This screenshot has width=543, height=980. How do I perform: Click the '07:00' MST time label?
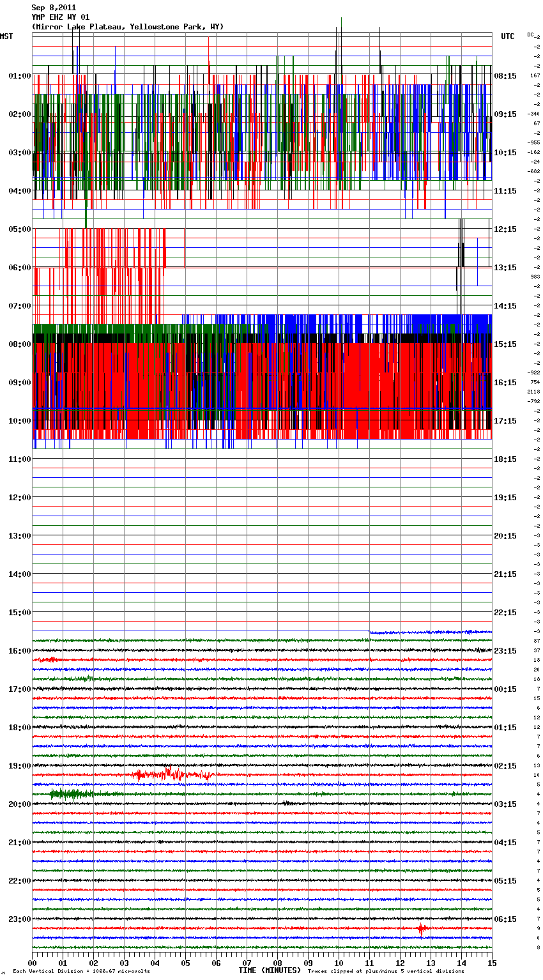(x=20, y=305)
